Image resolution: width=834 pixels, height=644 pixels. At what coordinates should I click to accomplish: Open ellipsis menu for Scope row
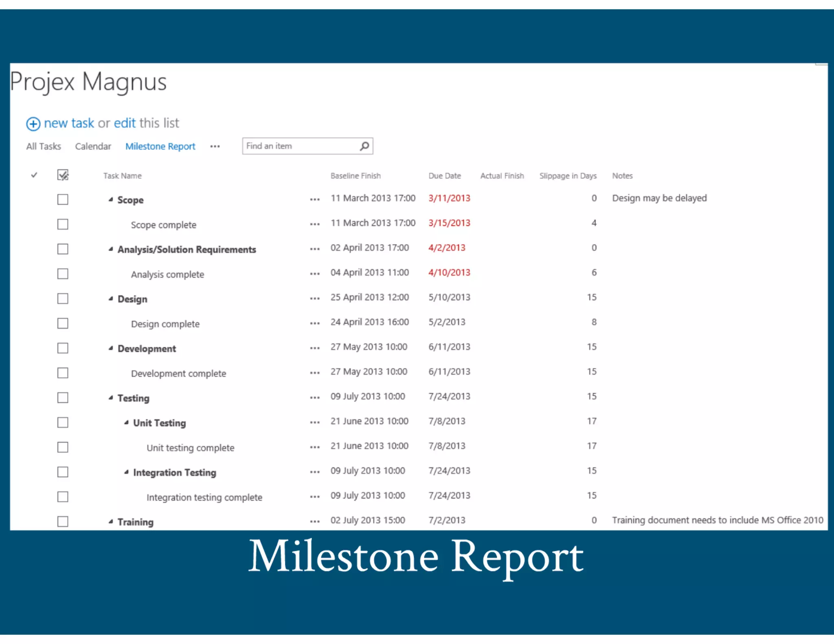315,199
